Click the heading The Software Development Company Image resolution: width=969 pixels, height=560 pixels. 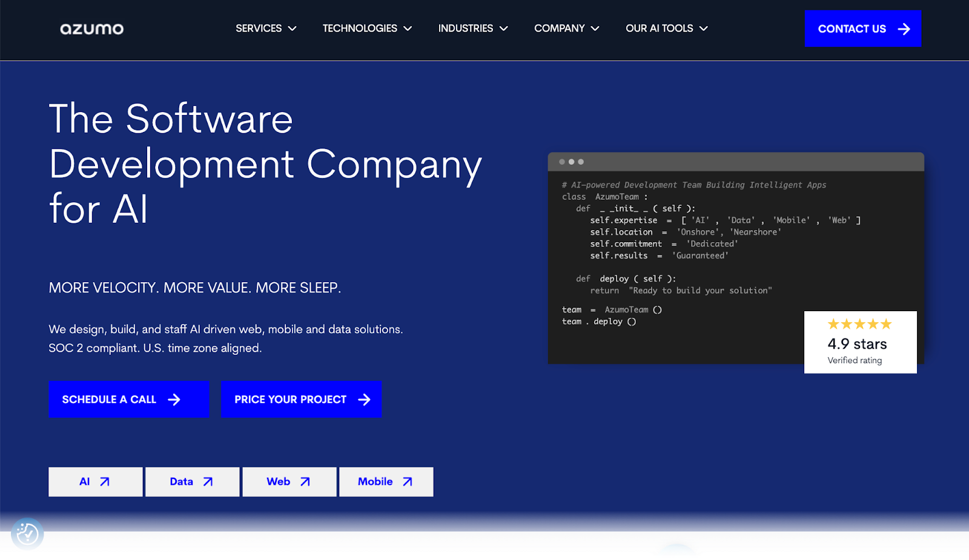coord(265,163)
